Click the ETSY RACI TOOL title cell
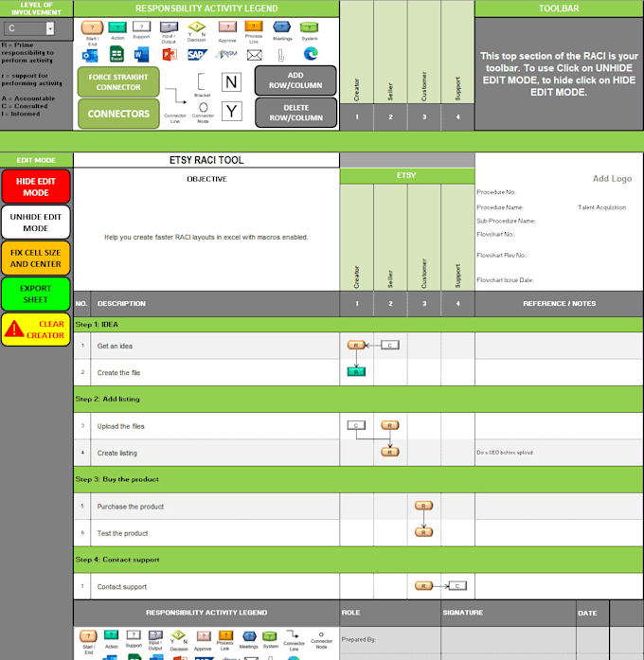This screenshot has height=660, width=644. coord(206,160)
